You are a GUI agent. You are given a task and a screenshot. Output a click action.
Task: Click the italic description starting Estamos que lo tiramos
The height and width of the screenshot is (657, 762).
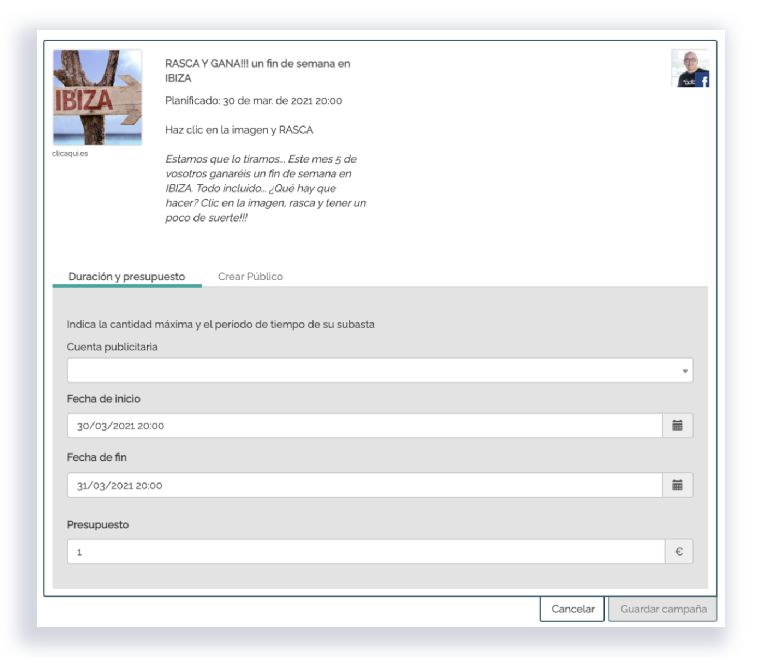[265, 188]
